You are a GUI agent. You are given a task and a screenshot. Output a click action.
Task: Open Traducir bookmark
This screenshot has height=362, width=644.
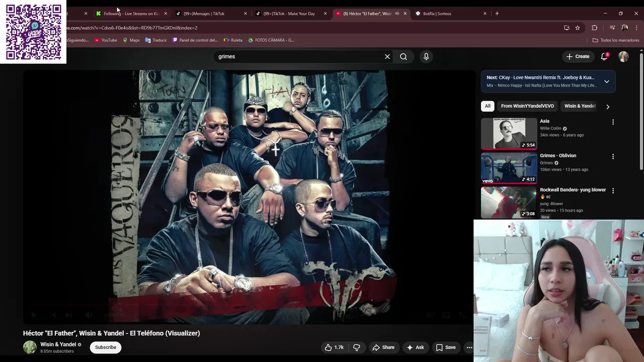click(x=156, y=40)
